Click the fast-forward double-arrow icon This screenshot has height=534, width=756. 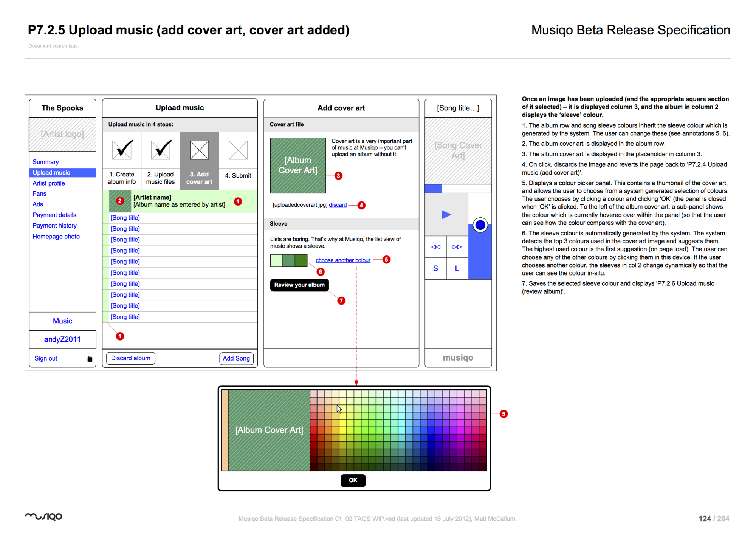pyautogui.click(x=457, y=247)
